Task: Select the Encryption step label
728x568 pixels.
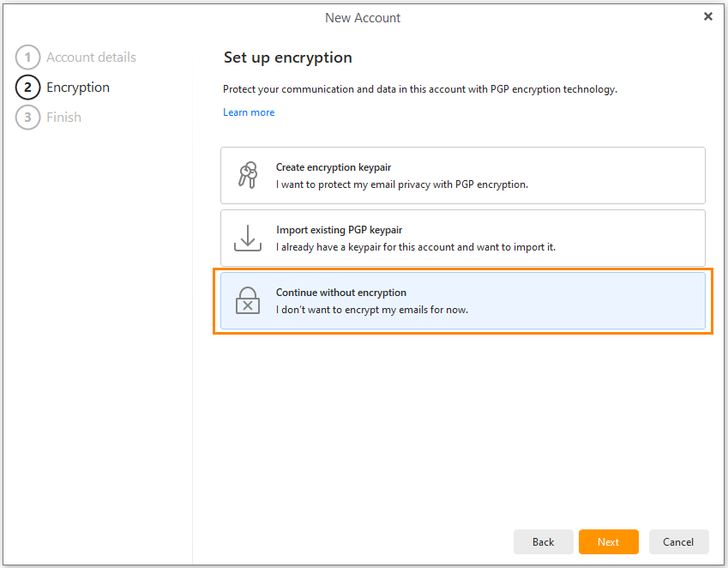Action: (x=78, y=88)
